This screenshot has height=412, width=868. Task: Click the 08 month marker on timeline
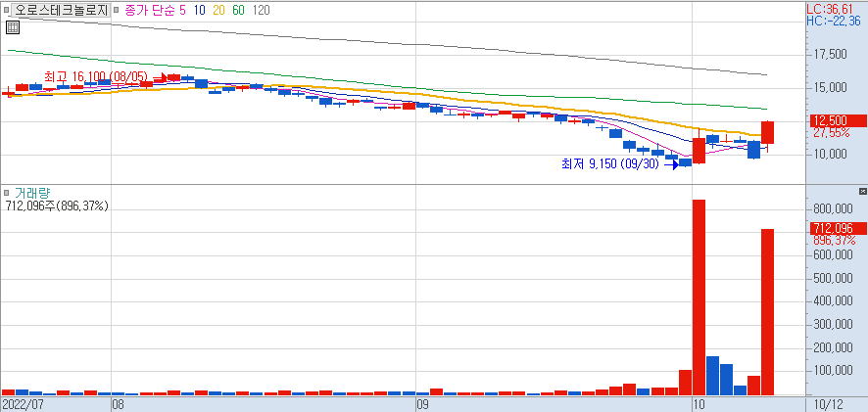pos(118,405)
